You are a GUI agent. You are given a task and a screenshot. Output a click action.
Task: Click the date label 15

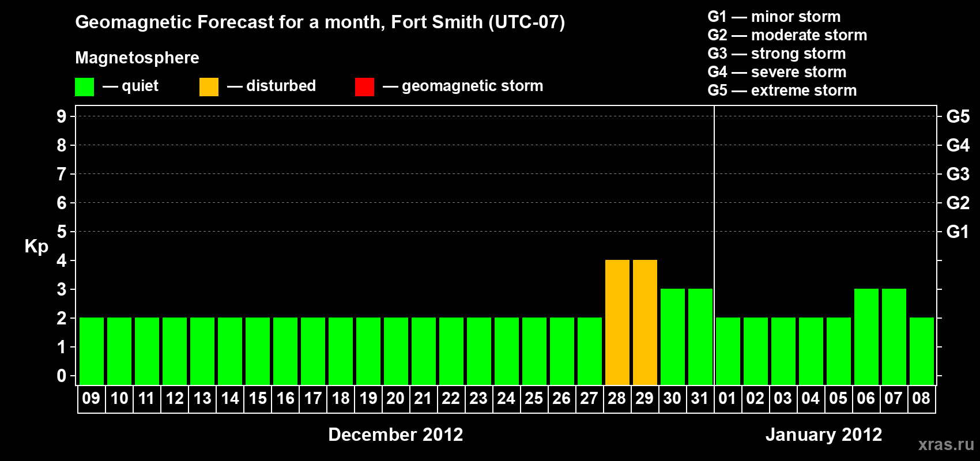point(258,398)
